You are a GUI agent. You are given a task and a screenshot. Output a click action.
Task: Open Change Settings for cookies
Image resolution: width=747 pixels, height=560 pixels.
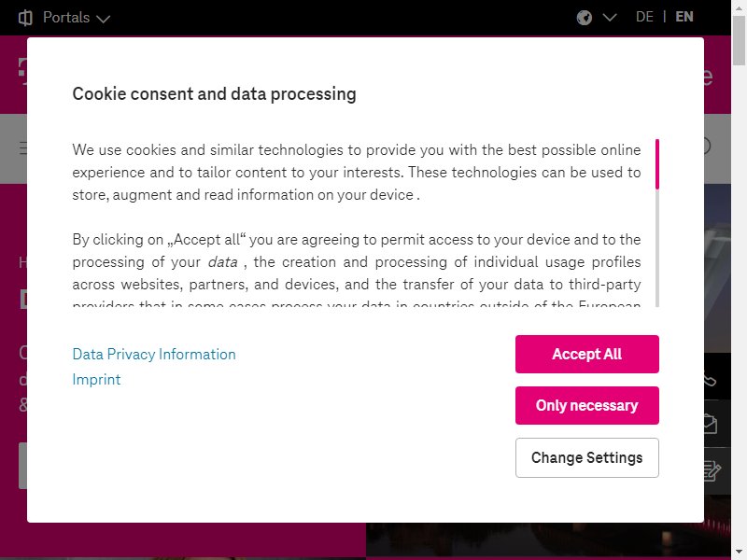coord(587,457)
